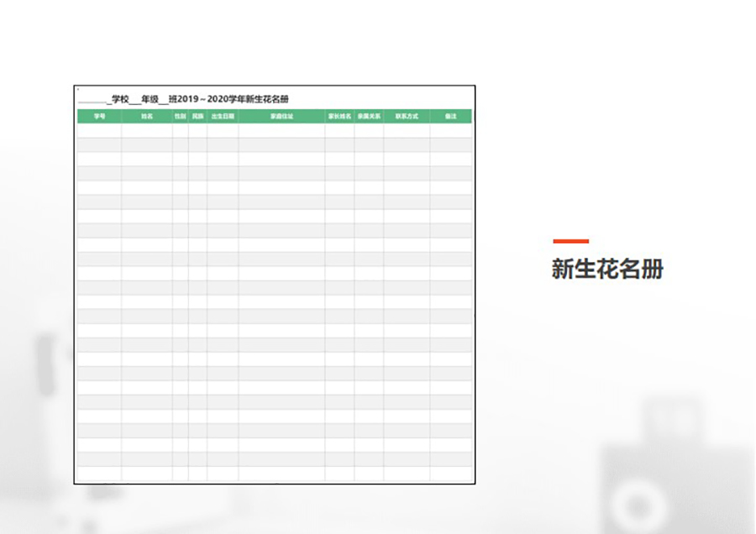
Task: Click the 出生日期 column header
Action: [223, 116]
